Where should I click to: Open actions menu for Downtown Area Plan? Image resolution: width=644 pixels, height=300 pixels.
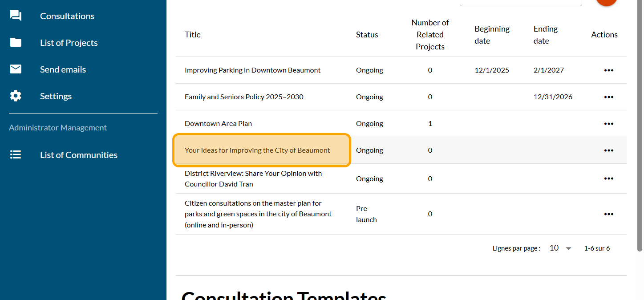[x=608, y=124]
